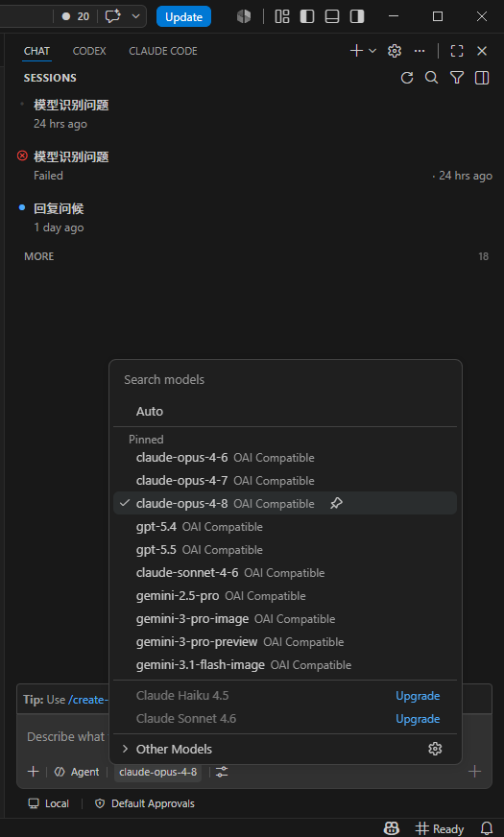Toggle the secondary side bar layout icon
Viewport: 504px width, 837px height.
[x=357, y=16]
